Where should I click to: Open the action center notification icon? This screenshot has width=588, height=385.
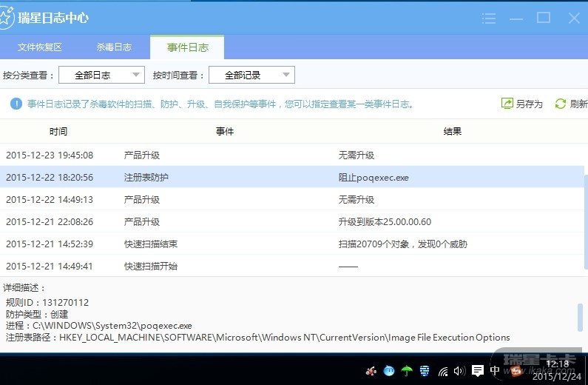click(x=477, y=371)
